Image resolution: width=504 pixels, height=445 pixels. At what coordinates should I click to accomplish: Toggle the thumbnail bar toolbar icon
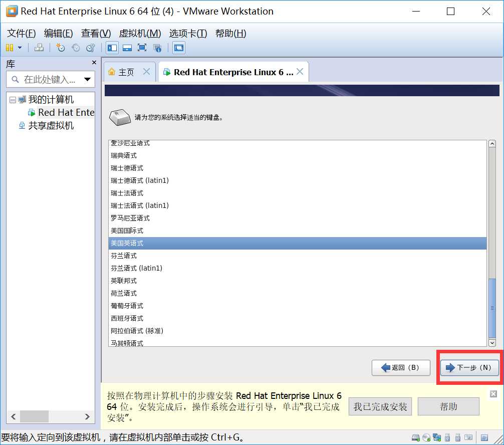[x=127, y=48]
